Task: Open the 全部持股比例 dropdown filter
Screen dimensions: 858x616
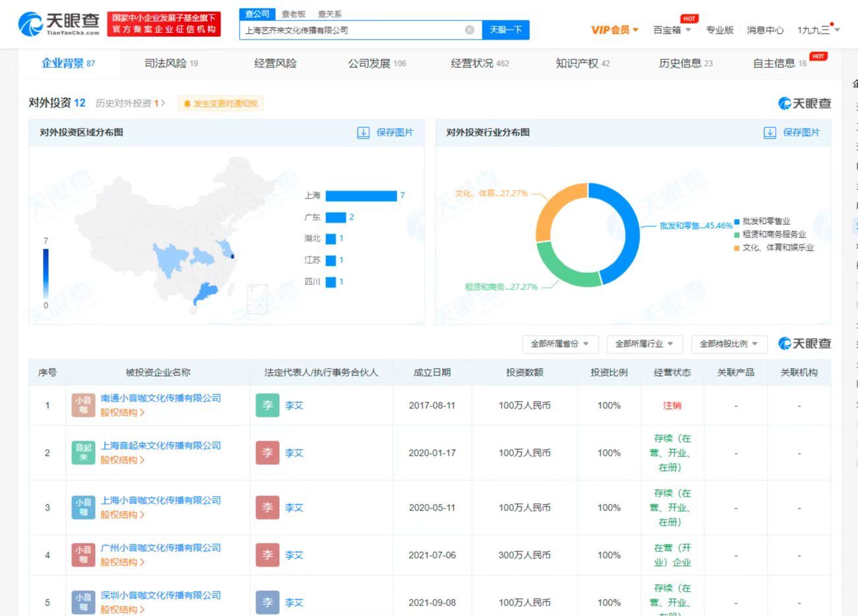Action: [x=729, y=344]
